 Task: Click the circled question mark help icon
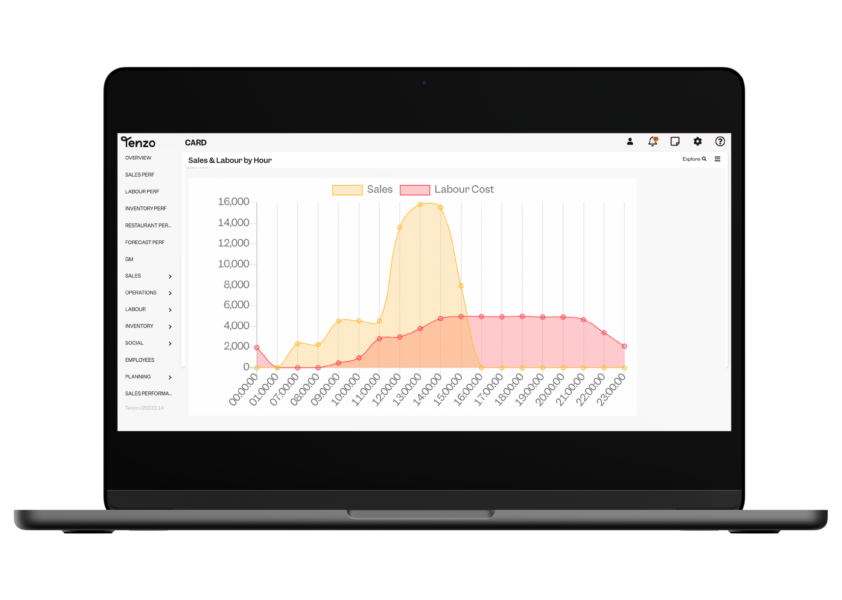click(719, 141)
